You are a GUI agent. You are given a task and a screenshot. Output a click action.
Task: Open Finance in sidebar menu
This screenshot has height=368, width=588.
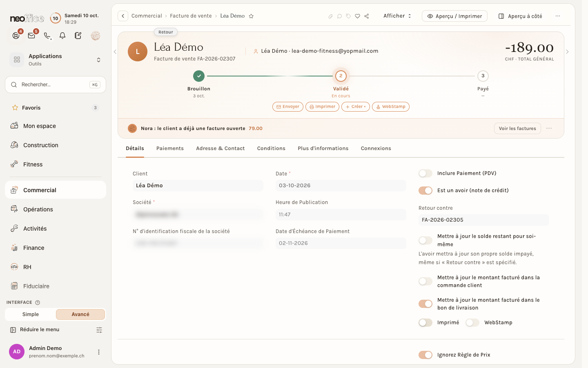point(56,248)
